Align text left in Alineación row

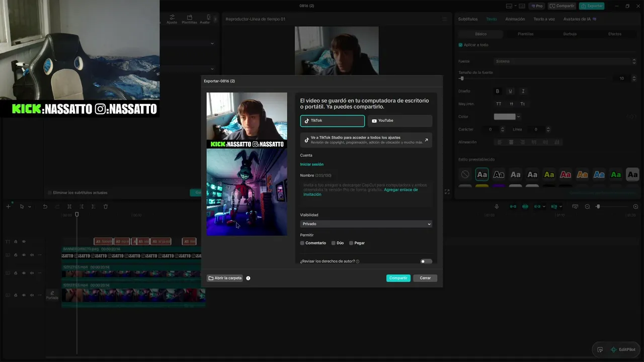tap(500, 142)
